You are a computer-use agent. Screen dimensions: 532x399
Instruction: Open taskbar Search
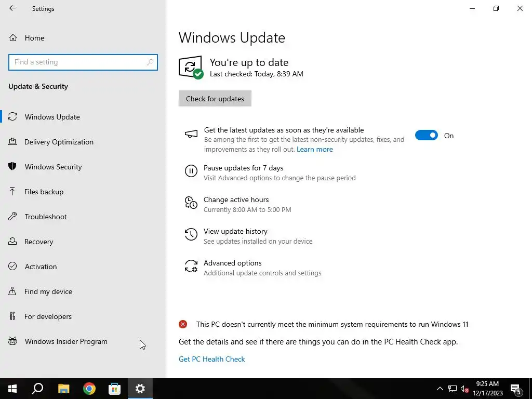(x=37, y=389)
